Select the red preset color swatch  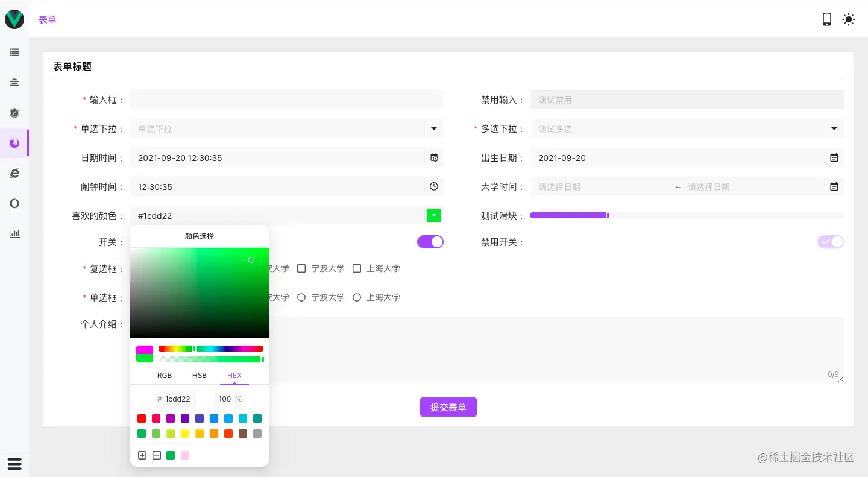tap(142, 419)
